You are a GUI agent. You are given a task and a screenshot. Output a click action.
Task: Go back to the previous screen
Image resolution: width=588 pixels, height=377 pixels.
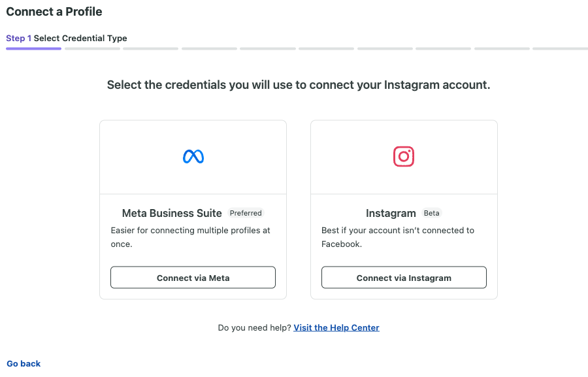24,363
